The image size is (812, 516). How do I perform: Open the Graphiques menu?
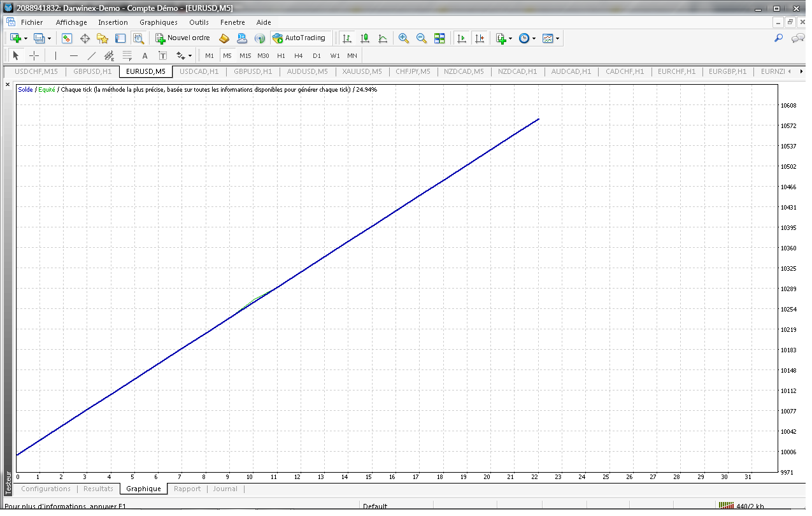[159, 22]
